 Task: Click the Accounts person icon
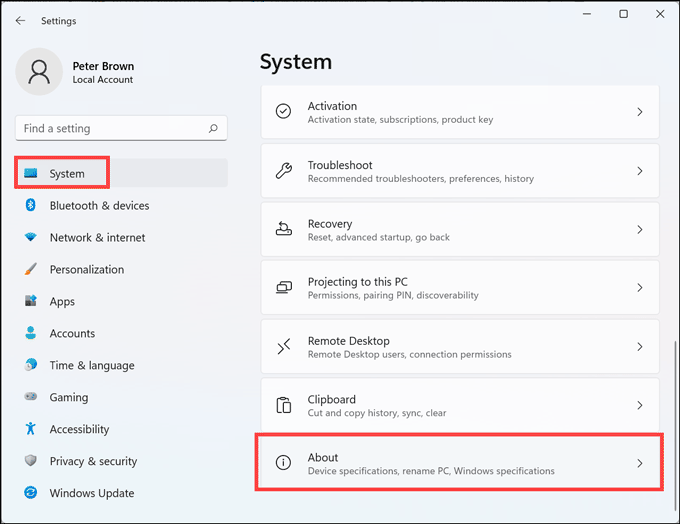[30, 333]
